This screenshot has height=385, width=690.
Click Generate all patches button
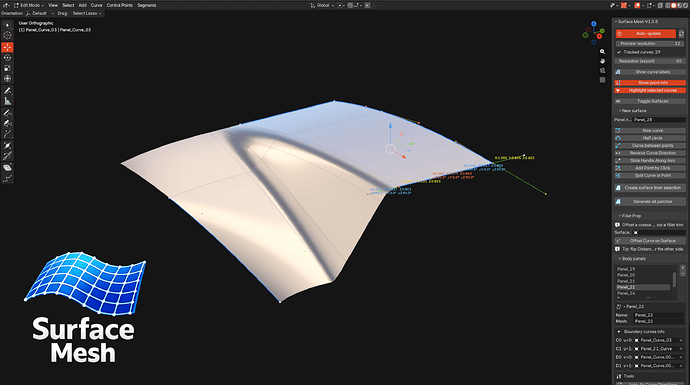(x=650, y=202)
